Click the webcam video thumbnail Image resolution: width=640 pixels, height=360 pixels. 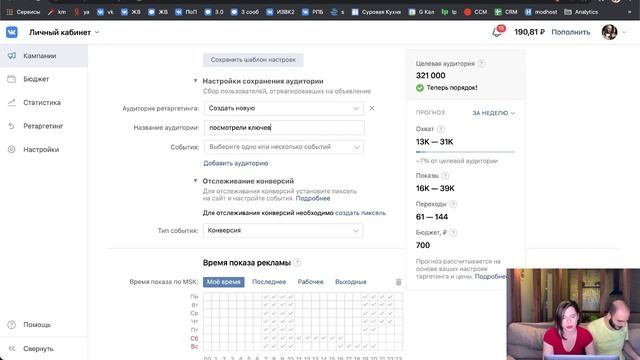(573, 314)
